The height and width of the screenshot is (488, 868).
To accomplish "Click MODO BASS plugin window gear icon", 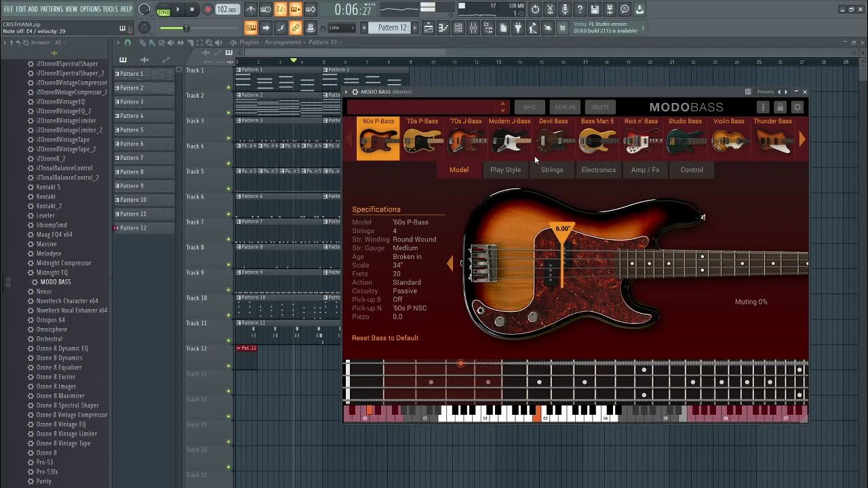I will click(355, 91).
